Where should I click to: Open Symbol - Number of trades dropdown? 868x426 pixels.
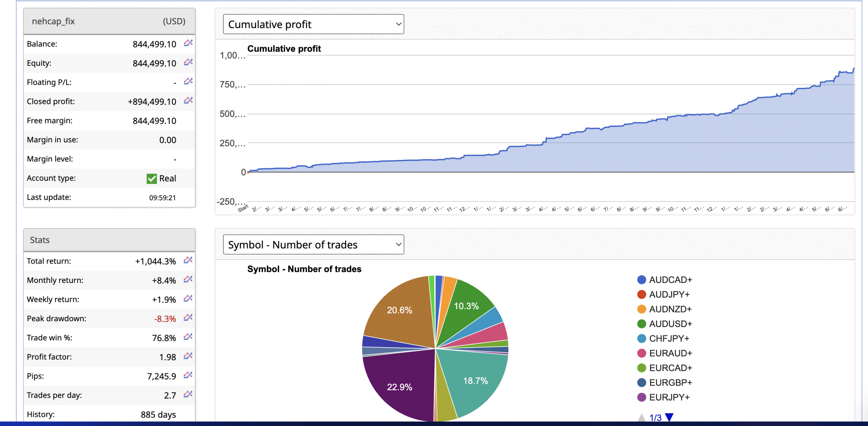coord(313,245)
